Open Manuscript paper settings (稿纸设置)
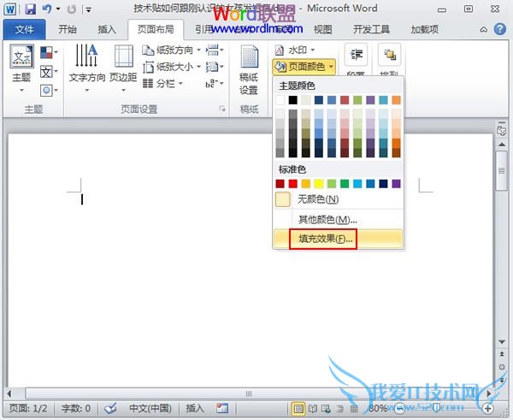513x420 pixels. point(249,69)
